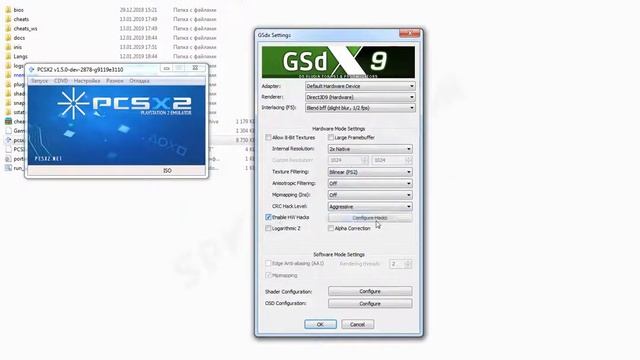Expand the Texture Filtering dropdown
The height and width of the screenshot is (360, 640).
(370, 172)
